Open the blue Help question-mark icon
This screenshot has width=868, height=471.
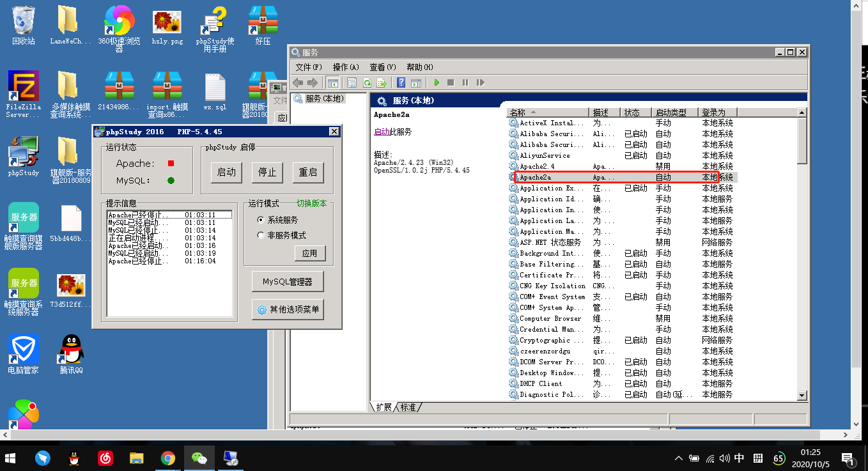(x=401, y=82)
